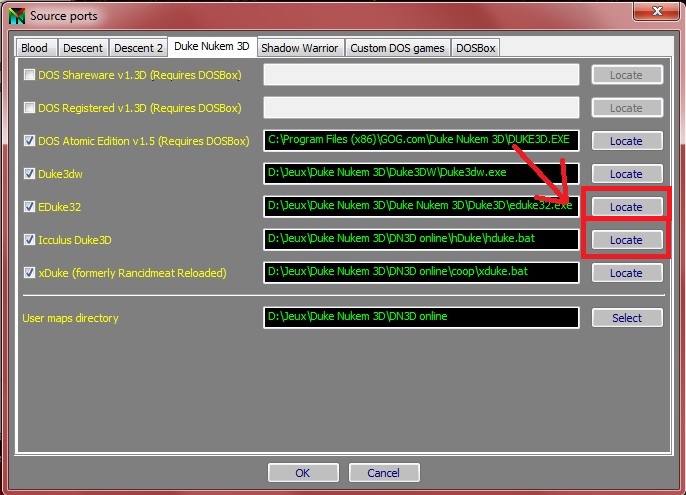Image resolution: width=686 pixels, height=495 pixels.
Task: Enable DOS Shareware v1.3D checkbox
Action: pyautogui.click(x=29, y=74)
